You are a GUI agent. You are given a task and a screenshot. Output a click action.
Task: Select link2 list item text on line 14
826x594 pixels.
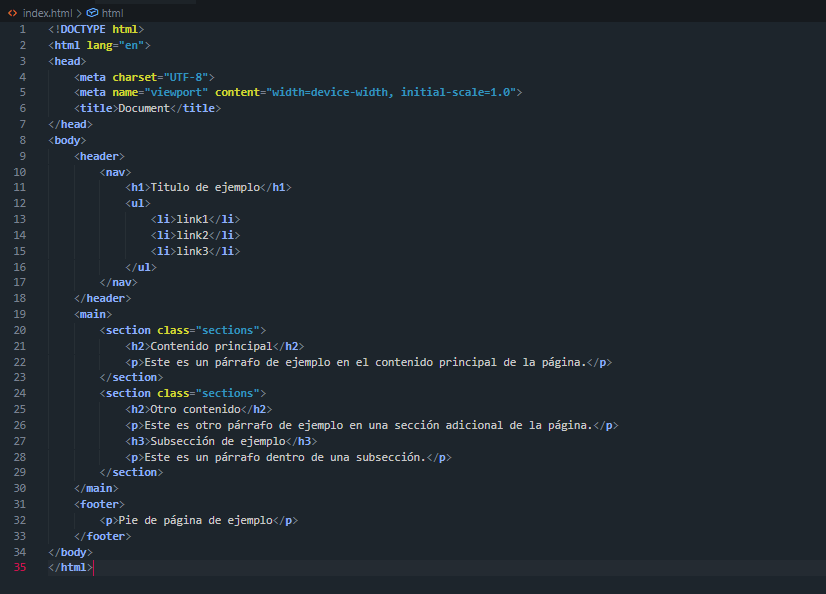[193, 234]
